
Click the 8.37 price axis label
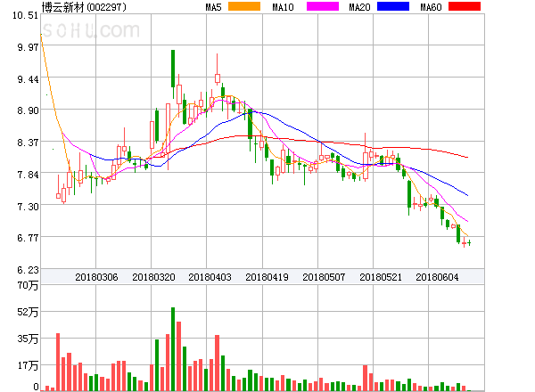(x=28, y=143)
